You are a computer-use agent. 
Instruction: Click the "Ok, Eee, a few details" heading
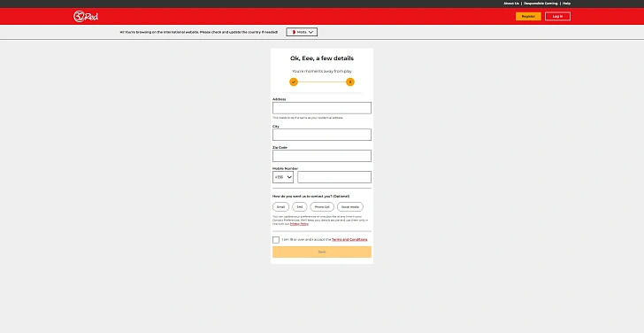point(322,58)
